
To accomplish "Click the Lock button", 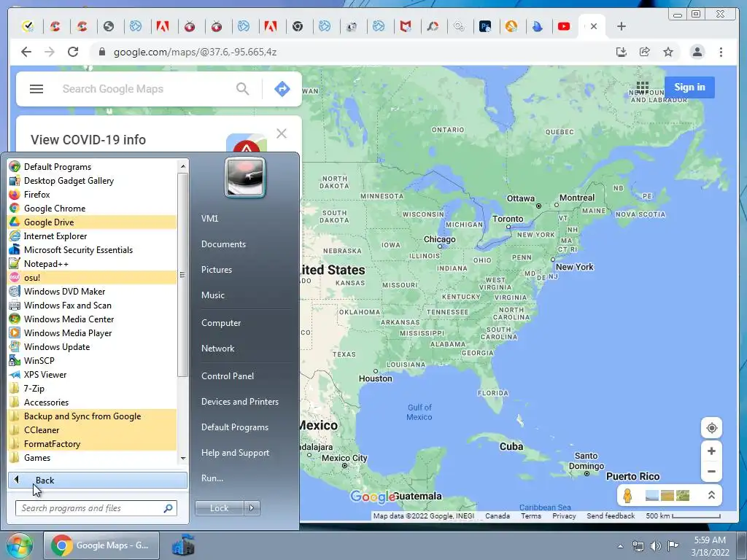I will tap(220, 508).
